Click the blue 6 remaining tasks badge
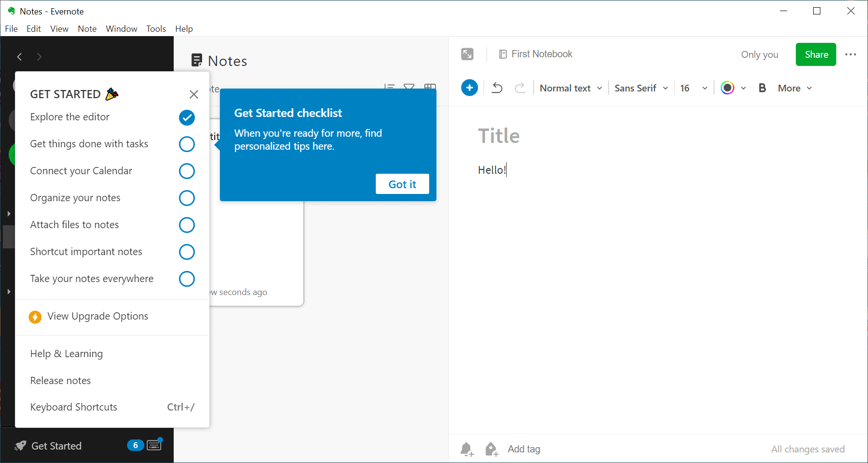This screenshot has height=463, width=868. (x=135, y=445)
